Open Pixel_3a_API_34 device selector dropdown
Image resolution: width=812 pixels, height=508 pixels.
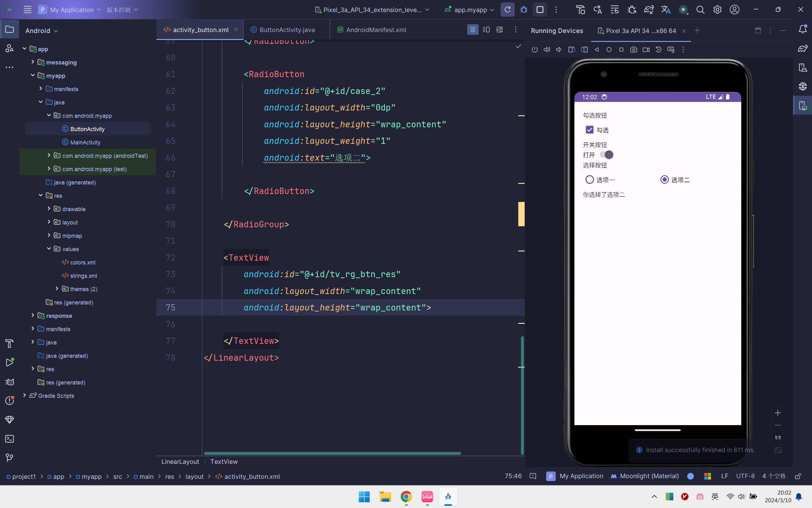pyautogui.click(x=372, y=10)
